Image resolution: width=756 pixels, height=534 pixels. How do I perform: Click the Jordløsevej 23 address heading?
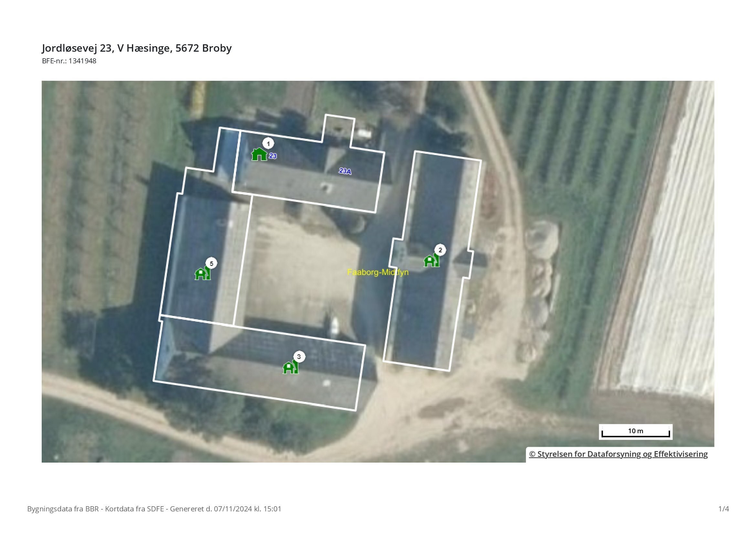pos(137,48)
